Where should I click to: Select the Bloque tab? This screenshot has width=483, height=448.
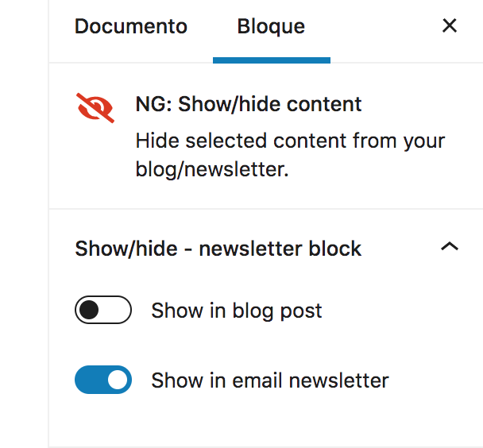271,26
